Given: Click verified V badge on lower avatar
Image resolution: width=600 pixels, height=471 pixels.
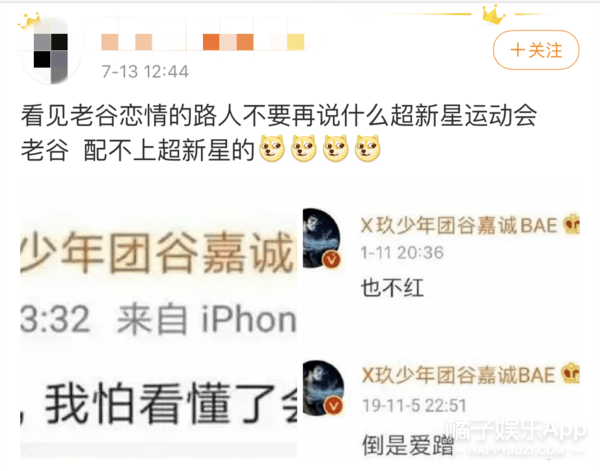Looking at the screenshot, I should point(333,406).
